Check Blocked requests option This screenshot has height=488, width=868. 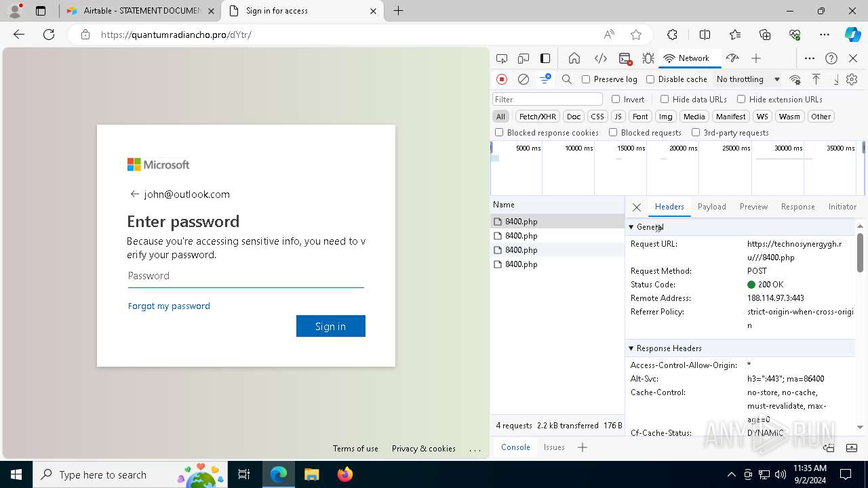[x=613, y=133]
